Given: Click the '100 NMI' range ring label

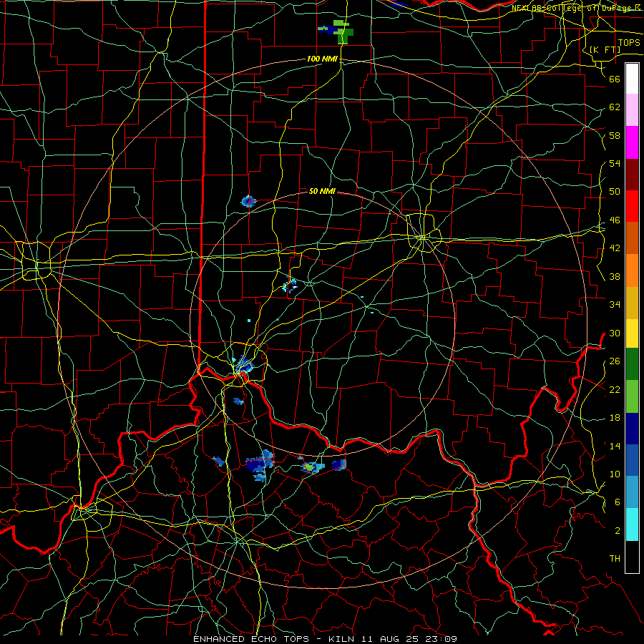Looking at the screenshot, I should pyautogui.click(x=322, y=59).
